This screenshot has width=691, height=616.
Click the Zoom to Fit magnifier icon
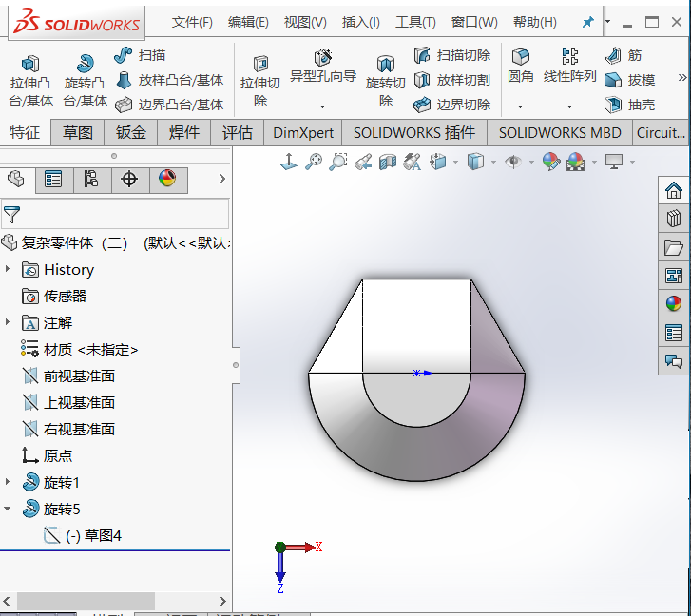click(x=314, y=163)
